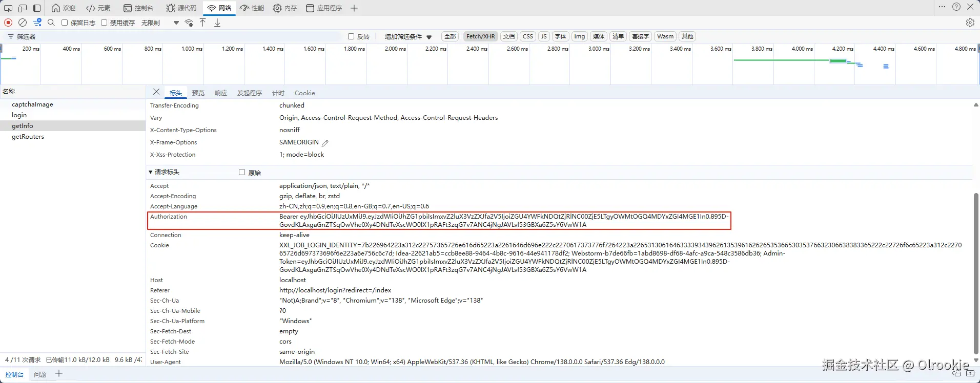The image size is (980, 383).
Task: Check the raw request headers checkbox
Action: pyautogui.click(x=242, y=172)
